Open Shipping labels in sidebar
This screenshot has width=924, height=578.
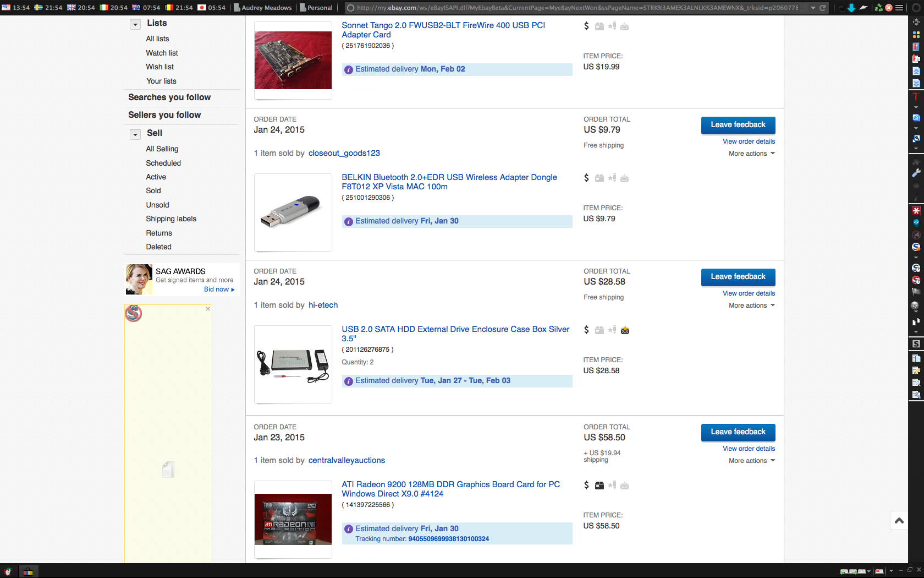tap(171, 219)
